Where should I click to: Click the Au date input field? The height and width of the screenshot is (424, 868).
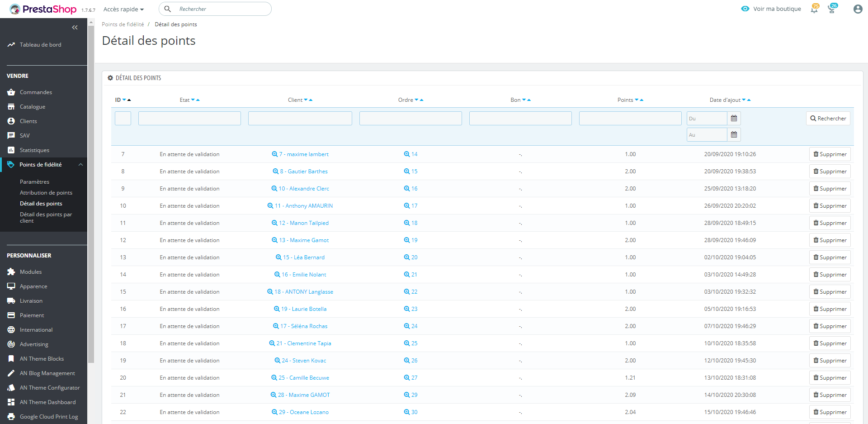click(707, 135)
